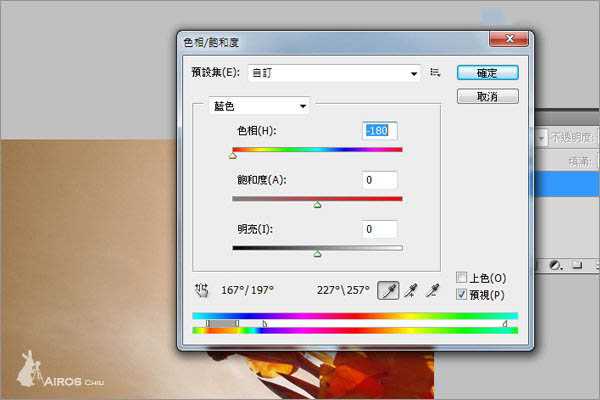The height and width of the screenshot is (400, 600).
Task: Open the preset options menu icon
Action: [436, 73]
